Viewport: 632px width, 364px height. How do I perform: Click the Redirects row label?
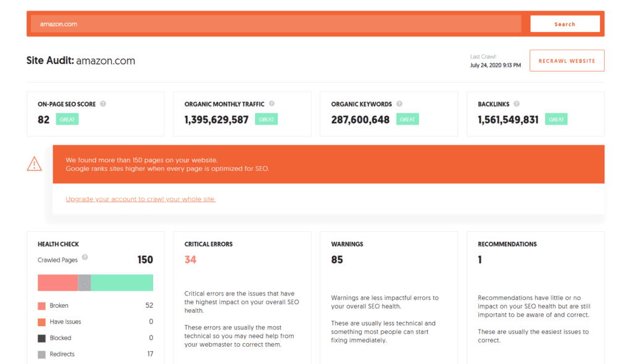(x=62, y=354)
